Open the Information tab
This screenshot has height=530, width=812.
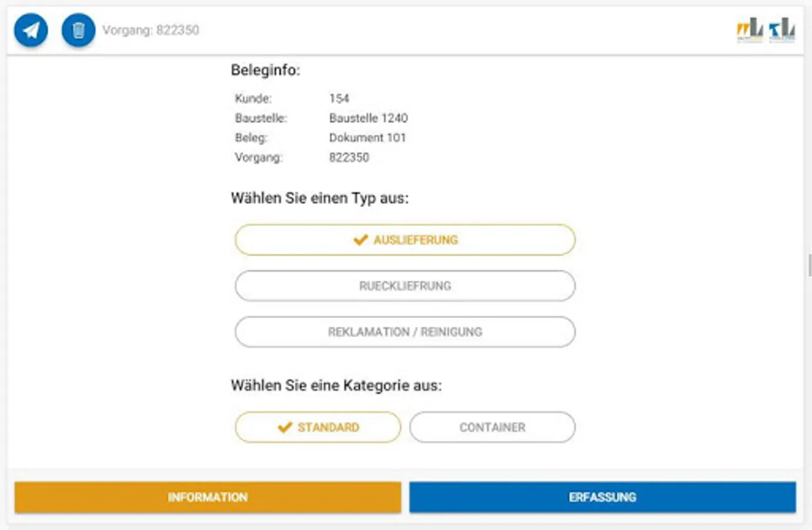coord(208,497)
